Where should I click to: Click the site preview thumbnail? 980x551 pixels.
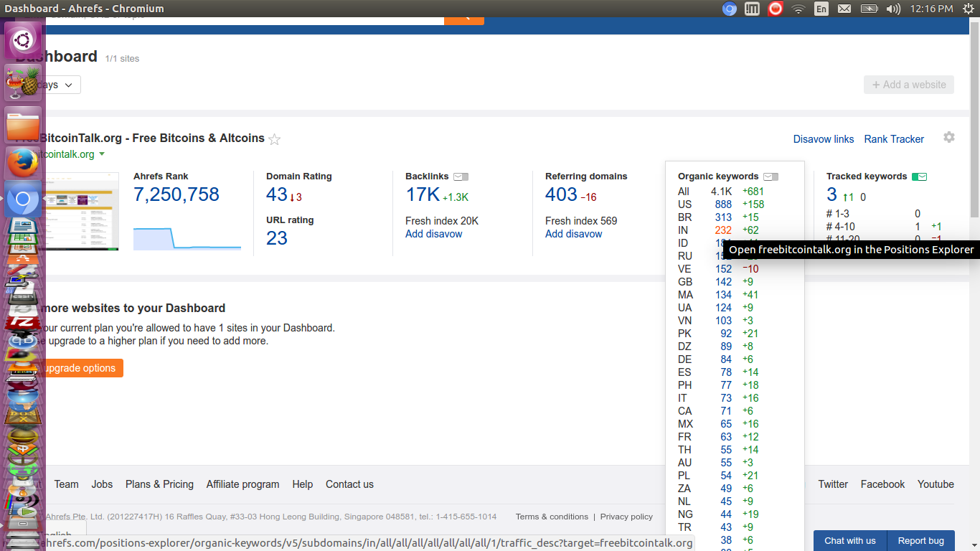point(82,211)
